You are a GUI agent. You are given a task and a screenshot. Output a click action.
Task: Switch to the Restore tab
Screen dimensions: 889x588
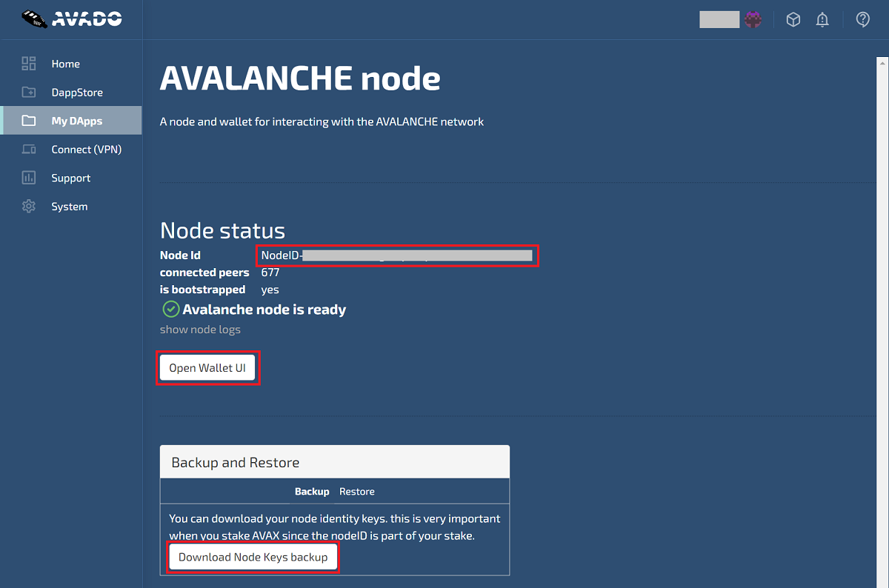point(357,492)
